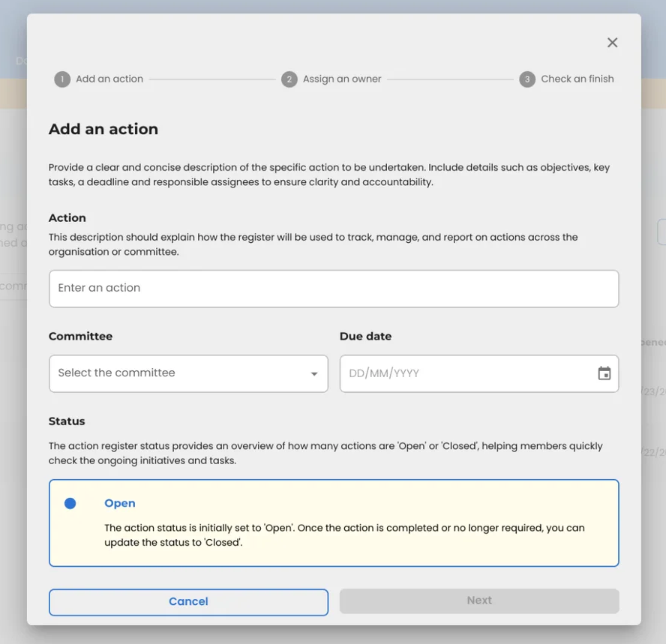
Task: Click the step 3 number circle
Action: click(x=527, y=79)
